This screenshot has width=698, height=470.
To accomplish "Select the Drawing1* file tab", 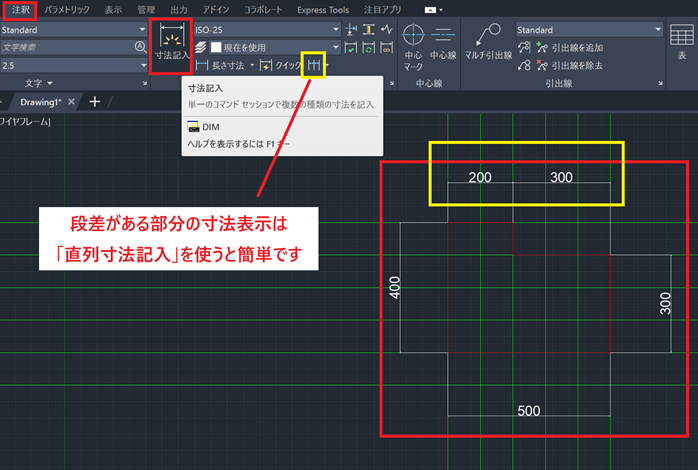I will click(x=41, y=102).
